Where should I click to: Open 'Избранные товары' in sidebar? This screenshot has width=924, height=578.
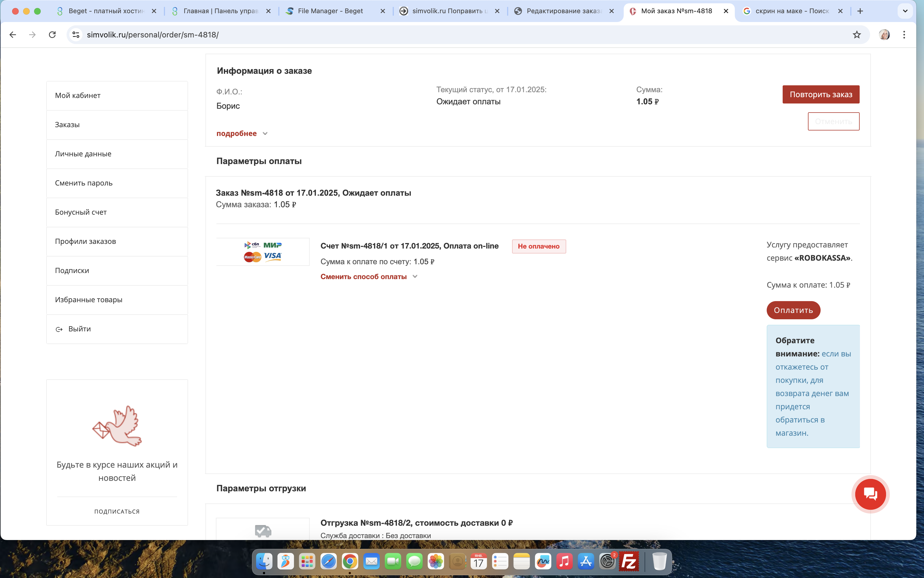[x=117, y=300]
